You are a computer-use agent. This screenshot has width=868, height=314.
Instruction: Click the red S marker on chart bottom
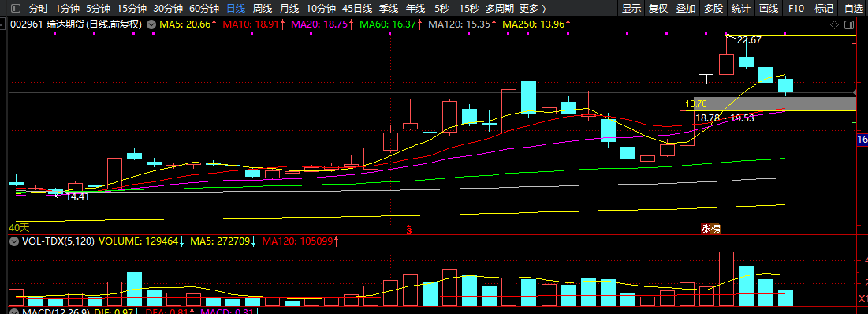pyautogui.click(x=409, y=228)
